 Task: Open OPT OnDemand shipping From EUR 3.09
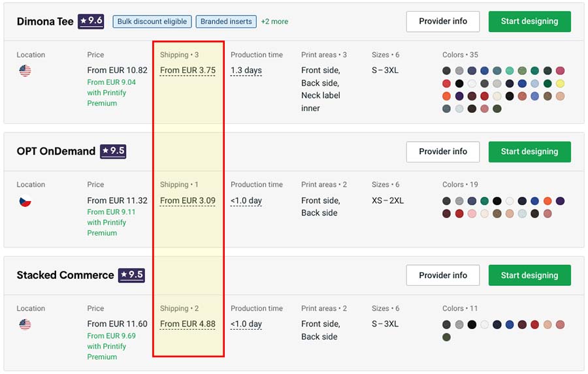(188, 201)
